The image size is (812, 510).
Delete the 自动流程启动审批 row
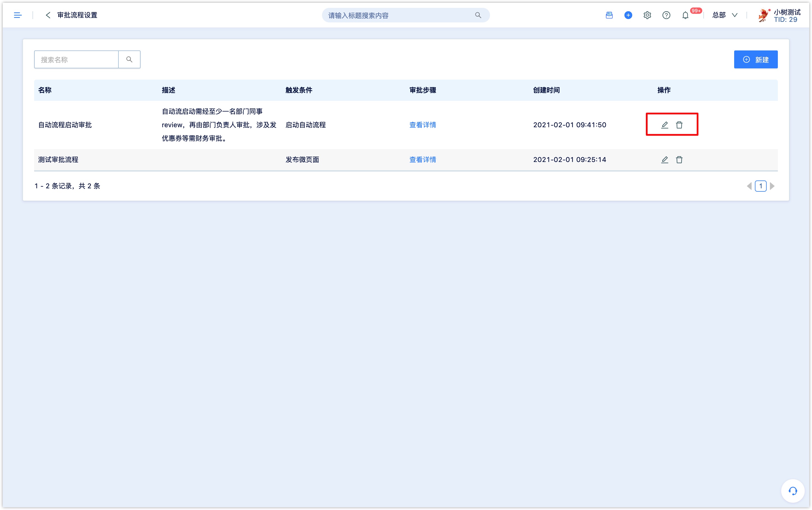679,125
